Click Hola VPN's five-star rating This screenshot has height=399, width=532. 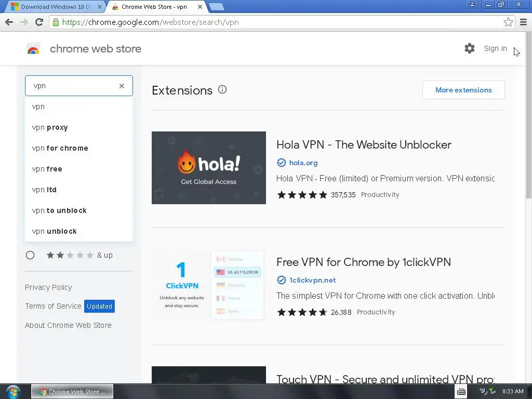(x=302, y=195)
